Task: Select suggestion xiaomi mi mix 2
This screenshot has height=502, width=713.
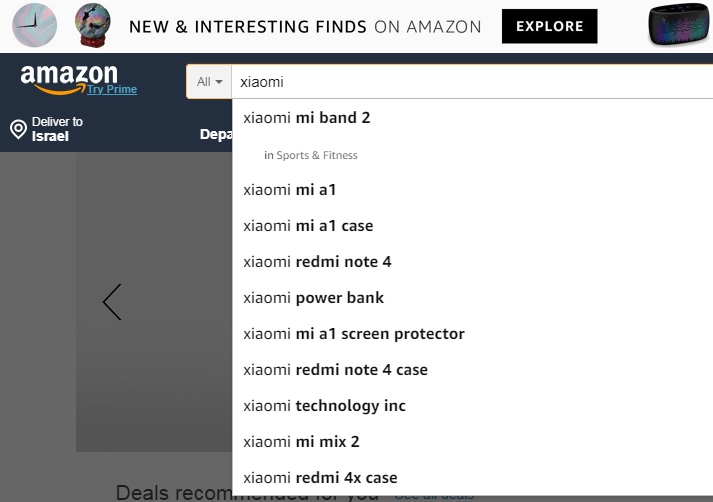Action: pyautogui.click(x=301, y=442)
